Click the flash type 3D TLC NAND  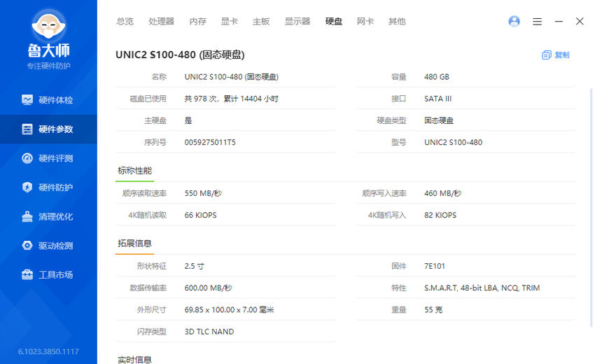209,332
